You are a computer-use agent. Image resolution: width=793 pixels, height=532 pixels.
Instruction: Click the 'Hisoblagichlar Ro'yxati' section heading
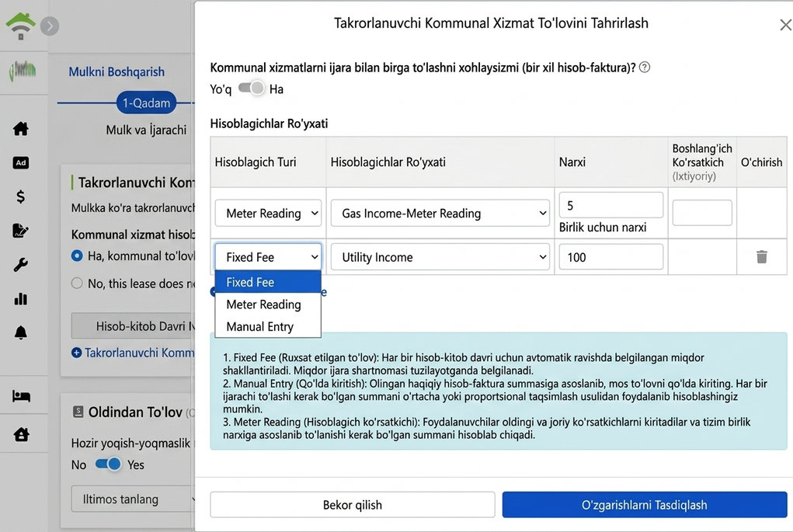[x=269, y=123]
